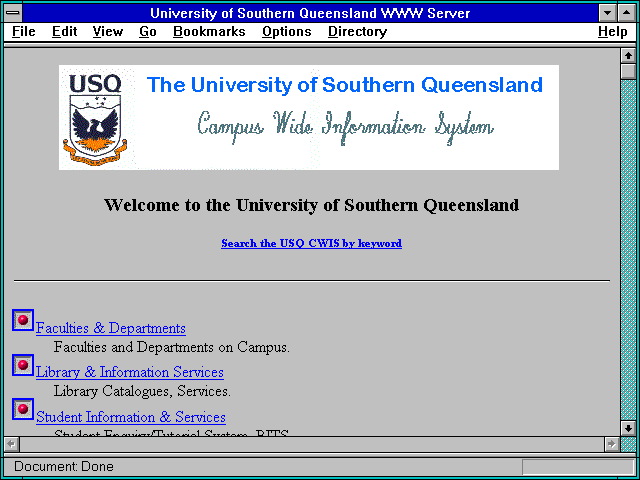Click the USQ Campus Wide Information System banner image

pyautogui.click(x=309, y=117)
